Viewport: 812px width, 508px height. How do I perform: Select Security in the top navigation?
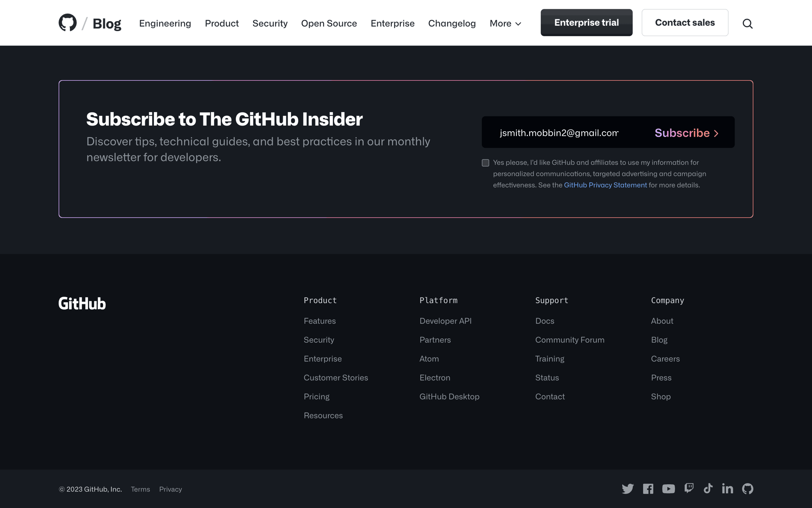pos(270,23)
